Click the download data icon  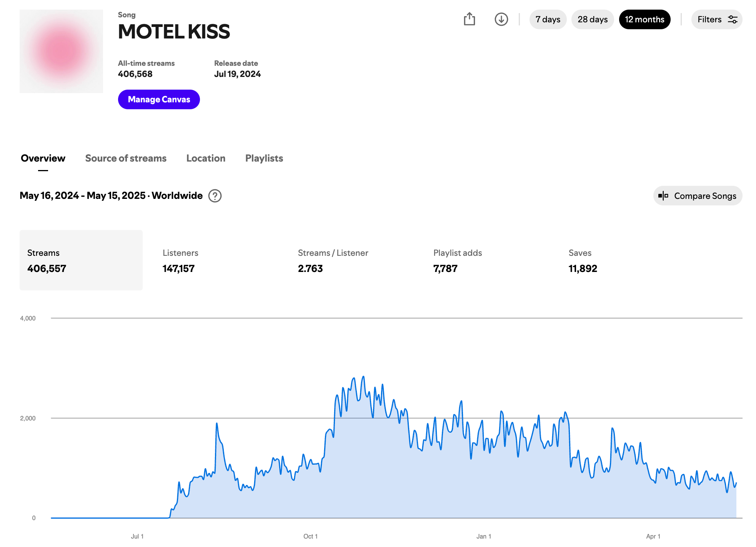pos(501,19)
